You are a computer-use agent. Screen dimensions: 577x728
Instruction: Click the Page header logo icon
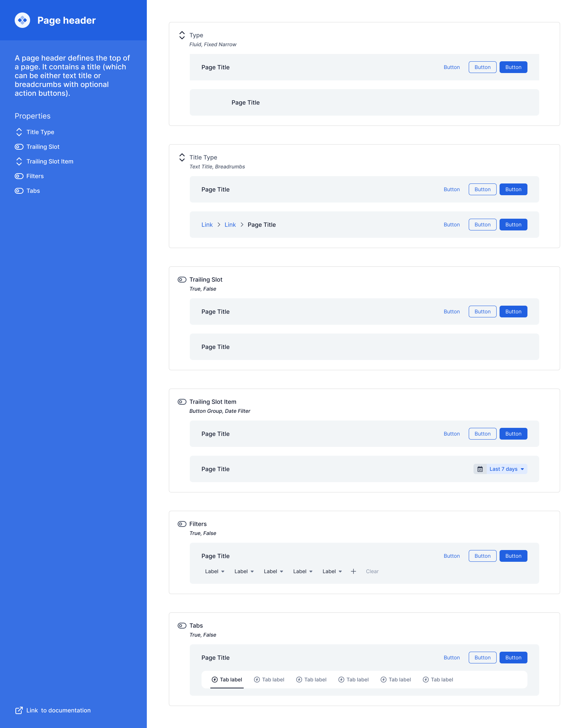(22, 20)
